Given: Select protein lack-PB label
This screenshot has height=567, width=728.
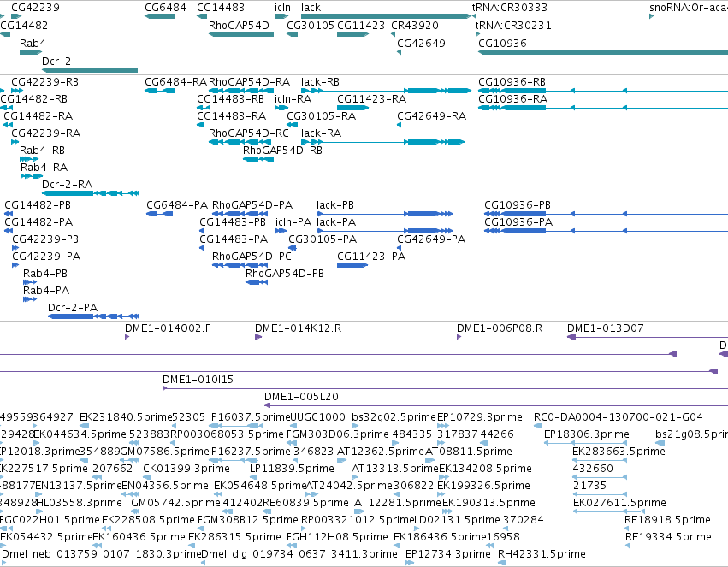Looking at the screenshot, I should point(334,205).
